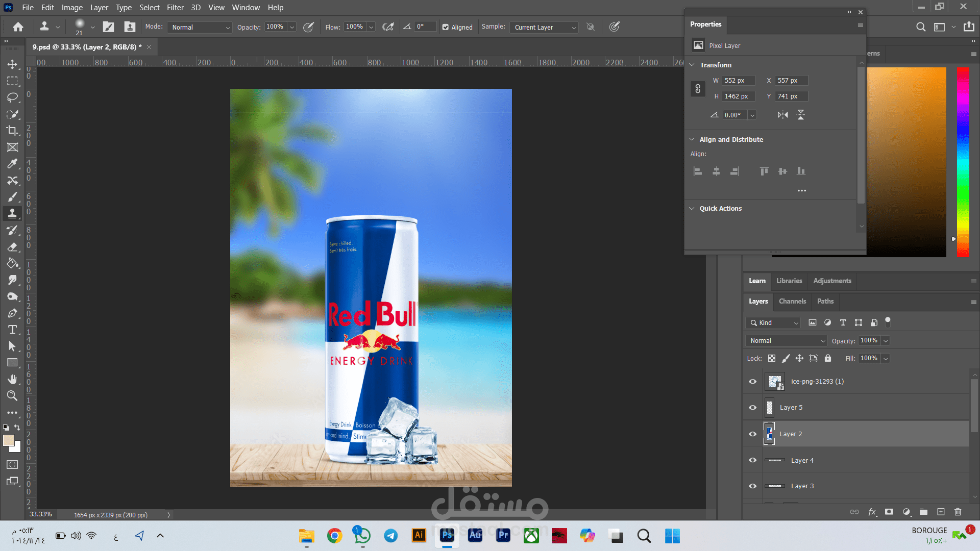The height and width of the screenshot is (551, 980).
Task: Select the Clone Stamp tool
Action: [12, 214]
